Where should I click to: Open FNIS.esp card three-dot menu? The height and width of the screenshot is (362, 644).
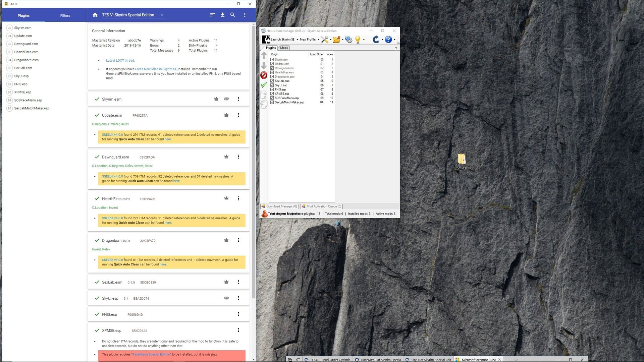238,314
